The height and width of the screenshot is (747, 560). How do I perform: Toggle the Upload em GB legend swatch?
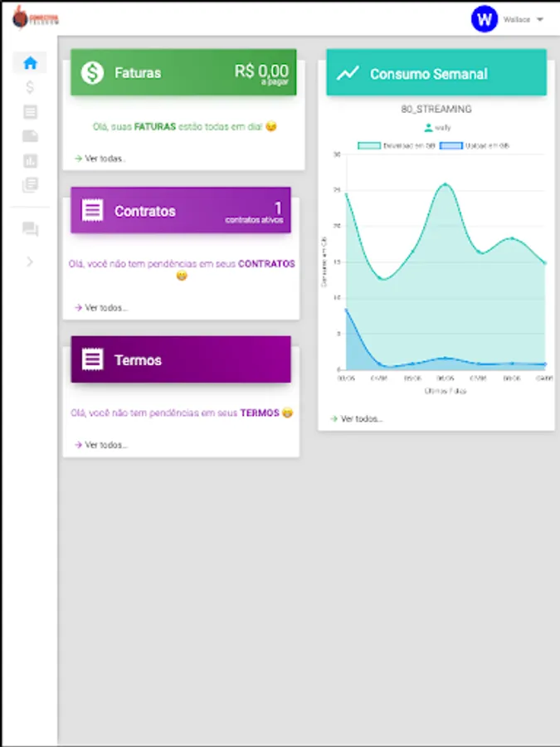point(451,146)
